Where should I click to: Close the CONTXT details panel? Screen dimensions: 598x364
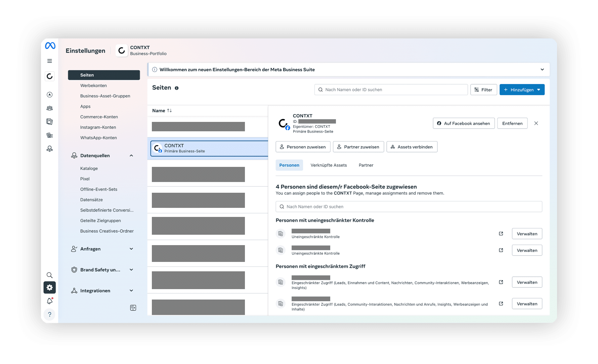coord(536,123)
